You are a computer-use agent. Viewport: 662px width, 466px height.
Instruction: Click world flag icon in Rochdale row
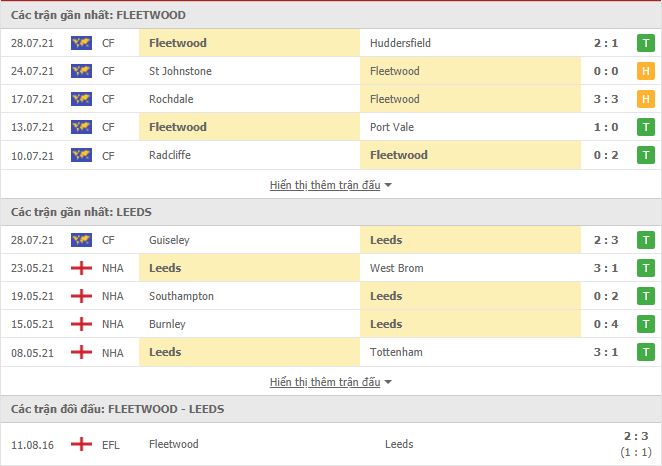pos(81,99)
